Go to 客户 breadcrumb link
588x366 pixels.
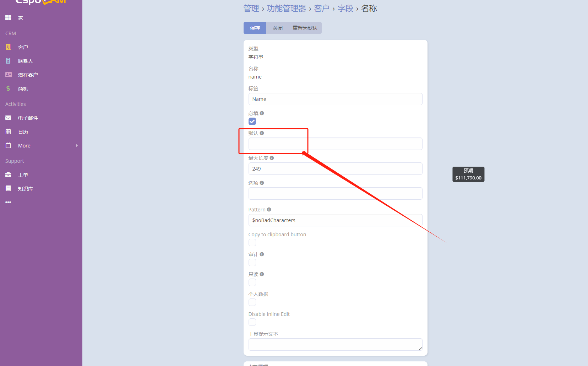coord(322,8)
